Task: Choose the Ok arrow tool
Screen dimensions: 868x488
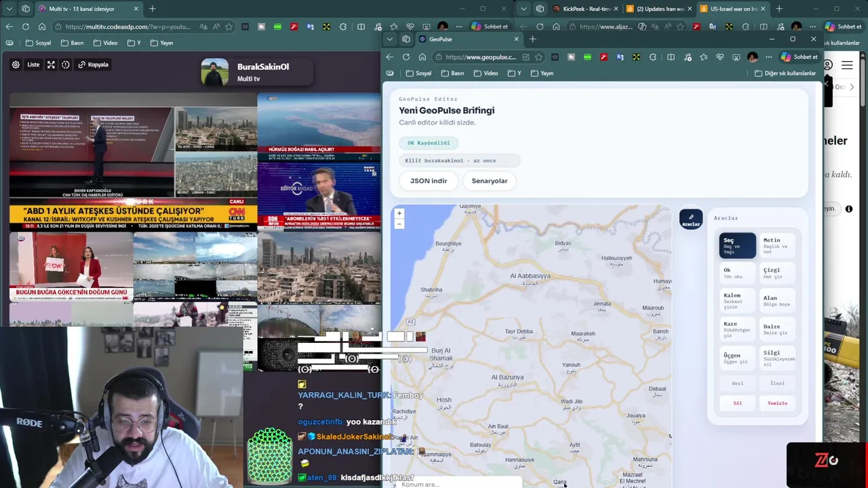Action: tap(737, 273)
